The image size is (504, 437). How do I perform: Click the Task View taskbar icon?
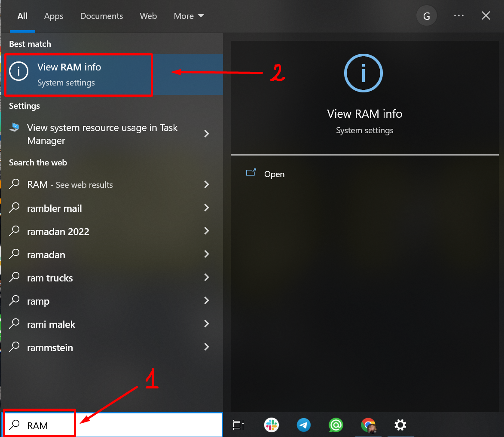pyautogui.click(x=238, y=425)
